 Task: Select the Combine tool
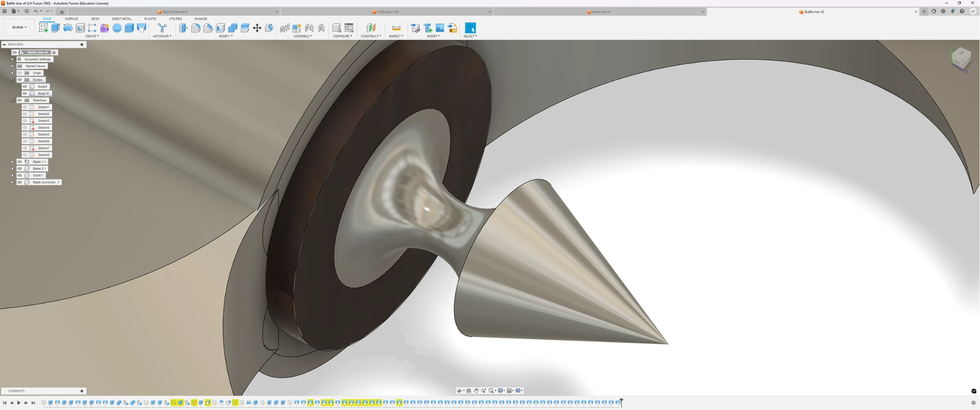click(233, 28)
